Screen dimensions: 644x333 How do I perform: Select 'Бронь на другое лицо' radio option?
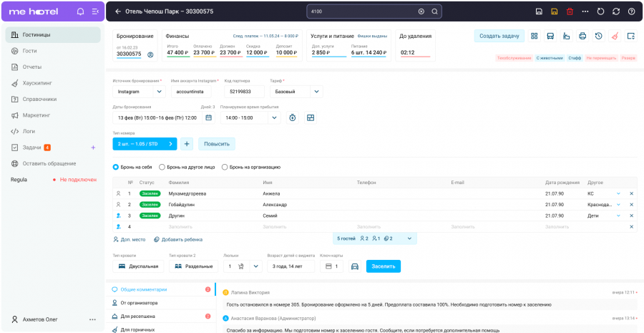tap(162, 167)
